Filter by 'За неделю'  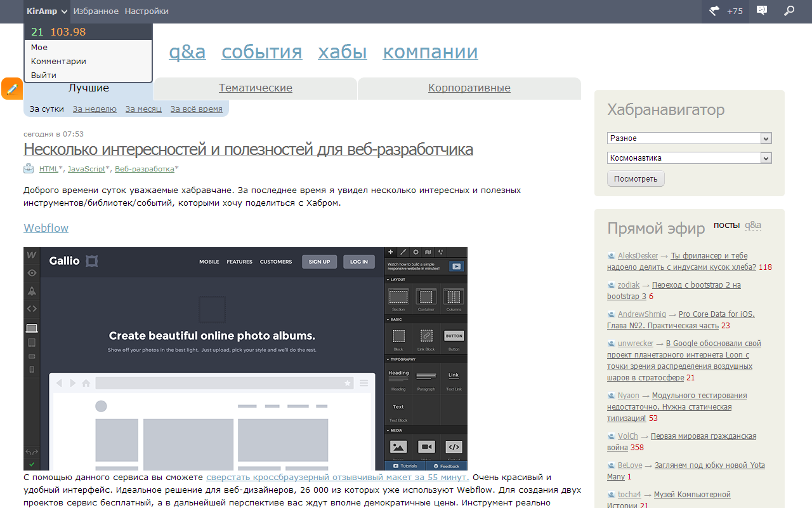(x=95, y=109)
